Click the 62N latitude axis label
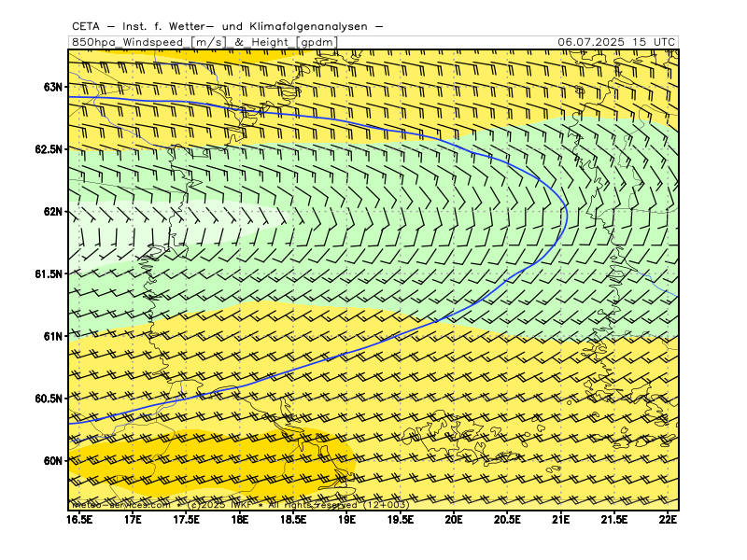Screen dimensions: 747x560 pos(53,212)
